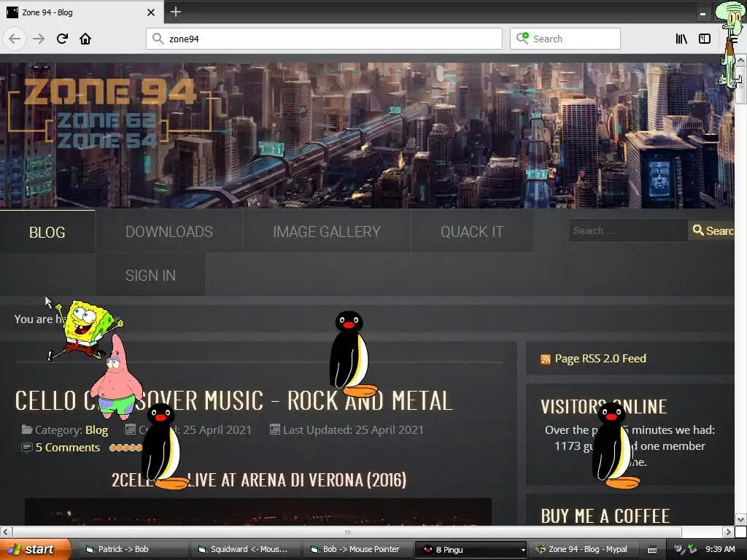Close the Zone 94 - Blog tab
The height and width of the screenshot is (560, 747).
pos(150,12)
